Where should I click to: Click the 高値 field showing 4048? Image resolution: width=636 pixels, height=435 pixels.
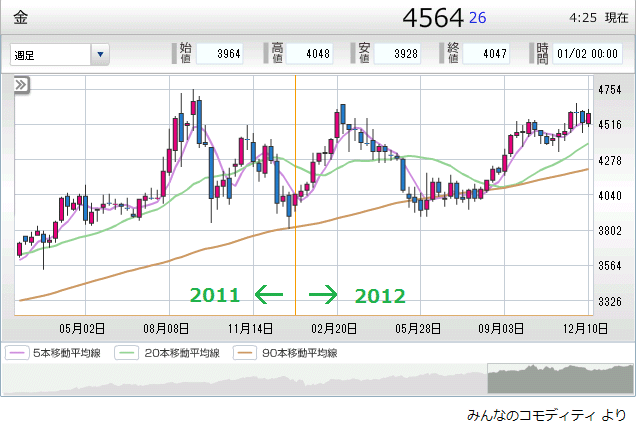(312, 54)
